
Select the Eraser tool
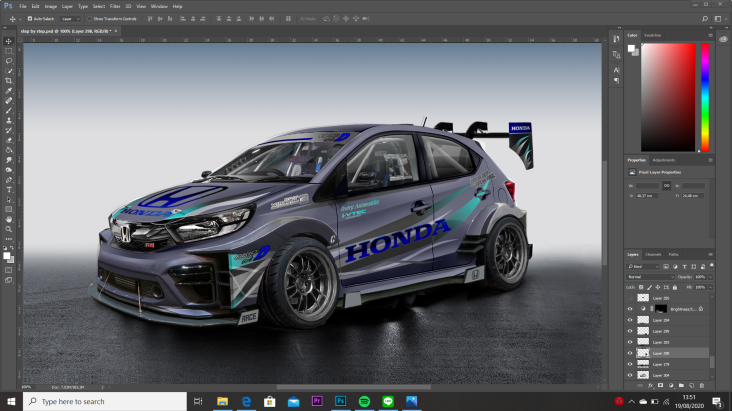[8, 140]
